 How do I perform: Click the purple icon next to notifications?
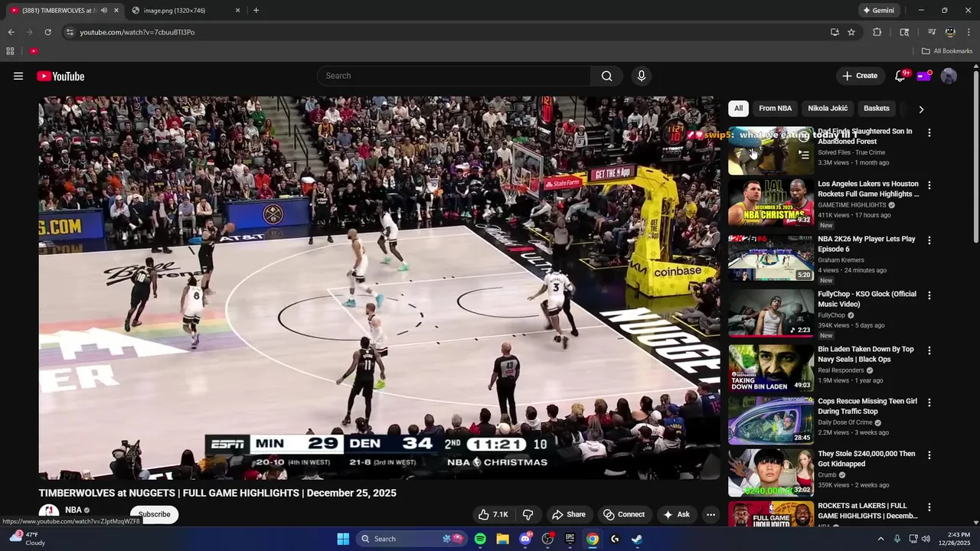click(x=924, y=76)
